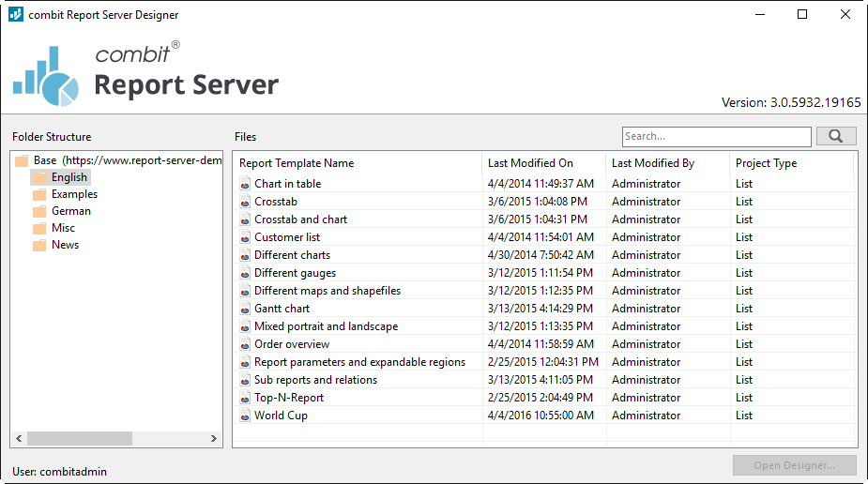868x484 pixels.
Task: Select Different maps and shapefiles template
Action: [x=327, y=291]
